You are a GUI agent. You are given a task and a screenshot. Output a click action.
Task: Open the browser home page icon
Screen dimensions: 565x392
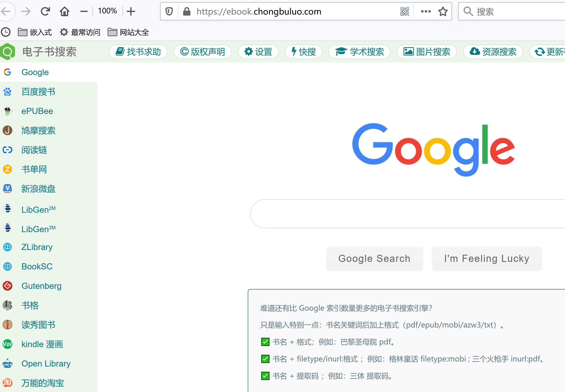(x=65, y=11)
